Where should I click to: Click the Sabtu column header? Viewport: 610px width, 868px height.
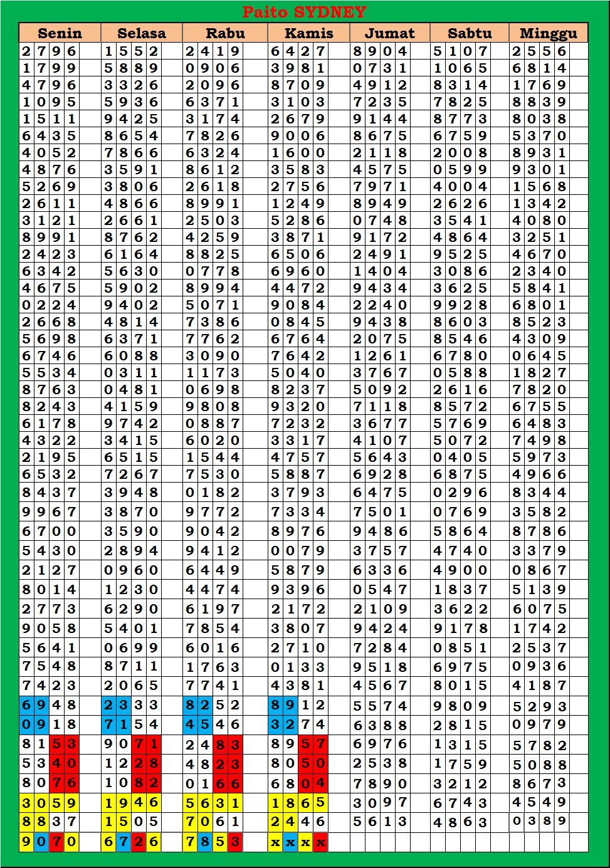470,33
